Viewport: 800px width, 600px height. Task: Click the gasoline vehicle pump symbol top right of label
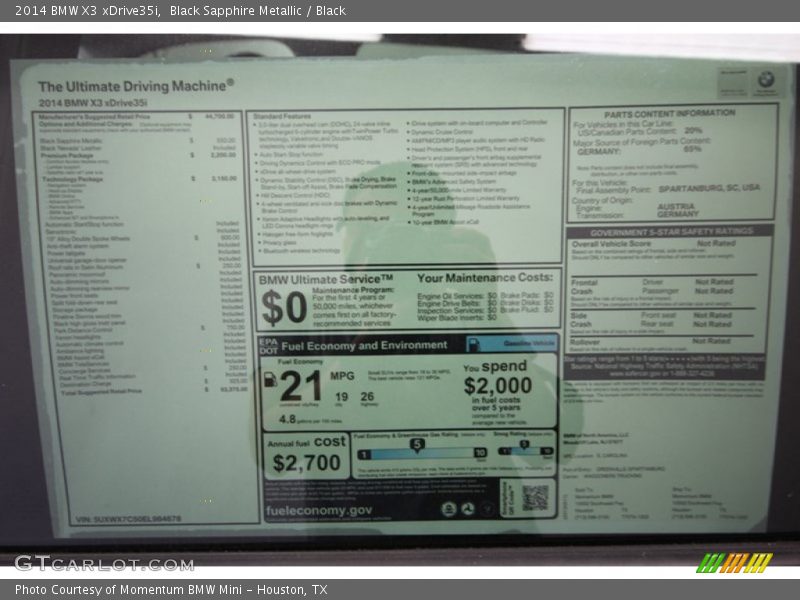pos(473,346)
